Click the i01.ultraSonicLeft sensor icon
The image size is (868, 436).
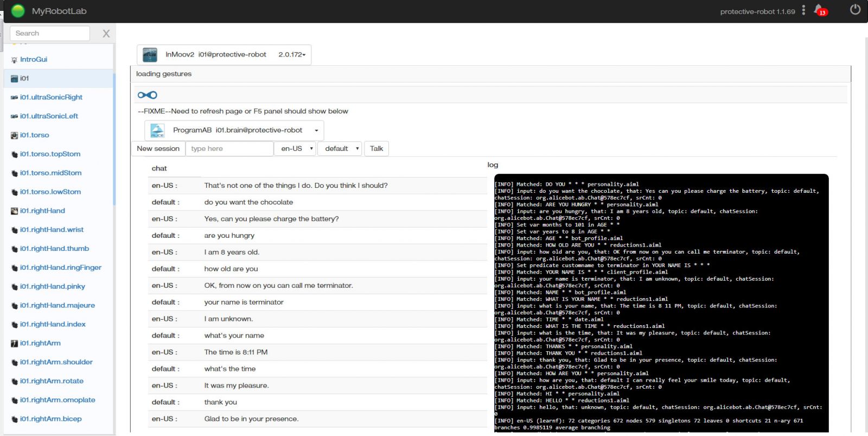coord(14,116)
